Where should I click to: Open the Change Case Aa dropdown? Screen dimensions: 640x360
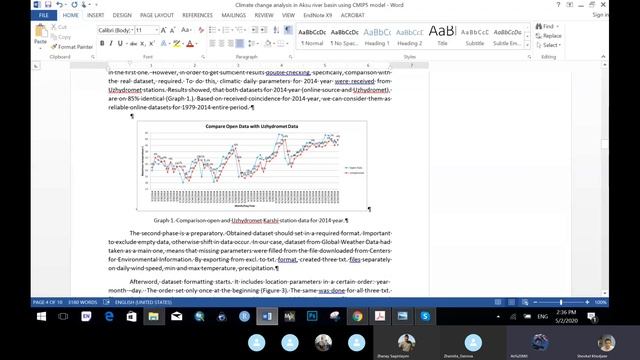[186, 30]
